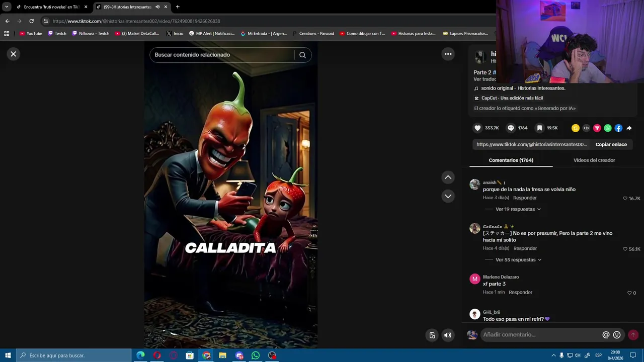The image size is (644, 362).
Task: Show hidden system tray icons chevron
Action: [553, 355]
